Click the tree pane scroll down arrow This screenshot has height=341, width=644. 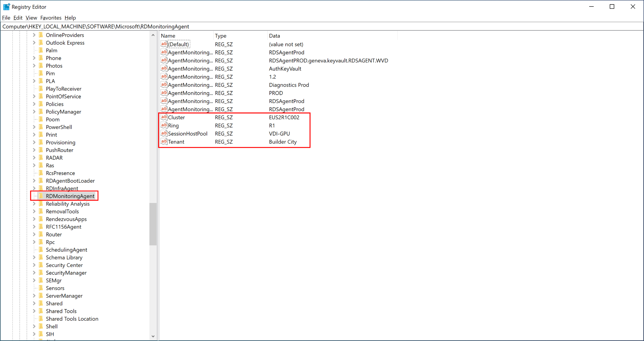coord(153,336)
